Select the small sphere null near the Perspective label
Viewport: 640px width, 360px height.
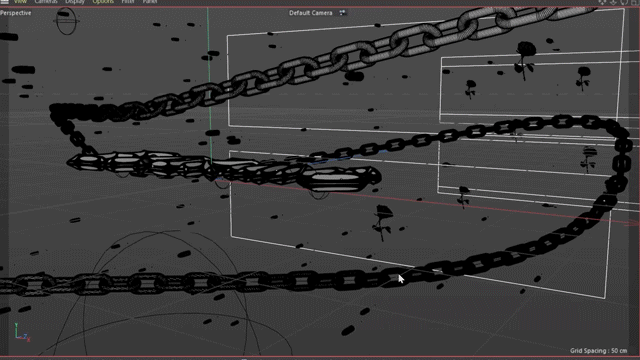coord(67,21)
